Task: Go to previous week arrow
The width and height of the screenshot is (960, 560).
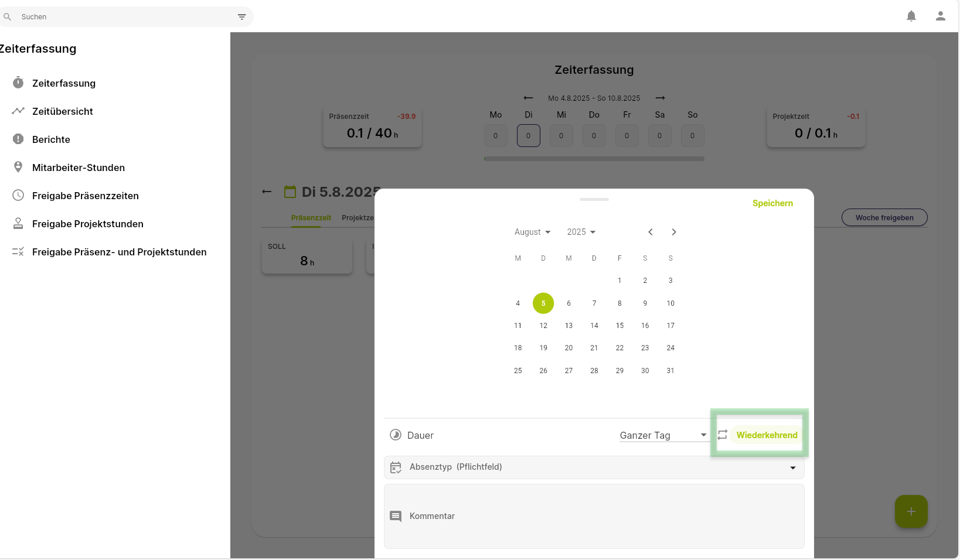Action: (528, 98)
